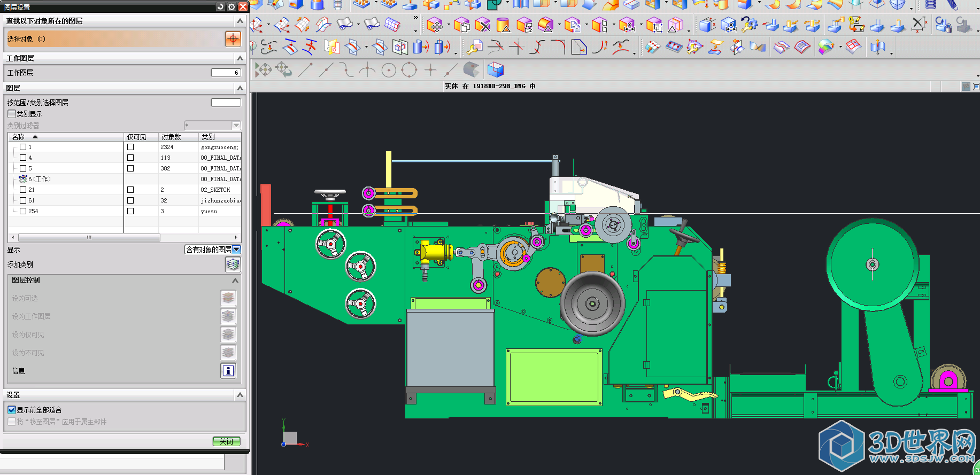This screenshot has width=980, height=475.
Task: Select the Trim Corner crosshair tool
Action: [516, 48]
